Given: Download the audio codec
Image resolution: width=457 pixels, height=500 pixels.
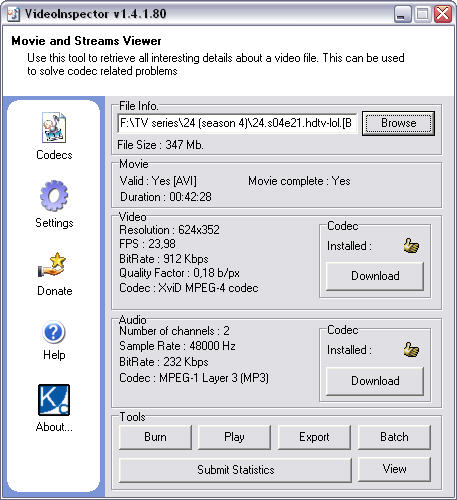Looking at the screenshot, I should point(375,381).
